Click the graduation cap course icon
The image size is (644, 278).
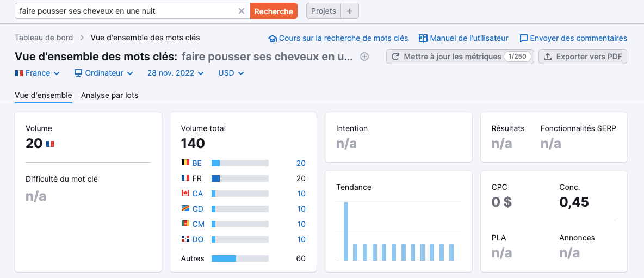point(273,39)
